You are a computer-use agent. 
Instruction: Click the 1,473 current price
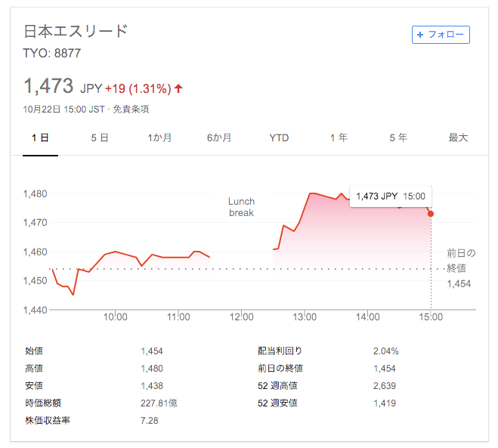48,86
